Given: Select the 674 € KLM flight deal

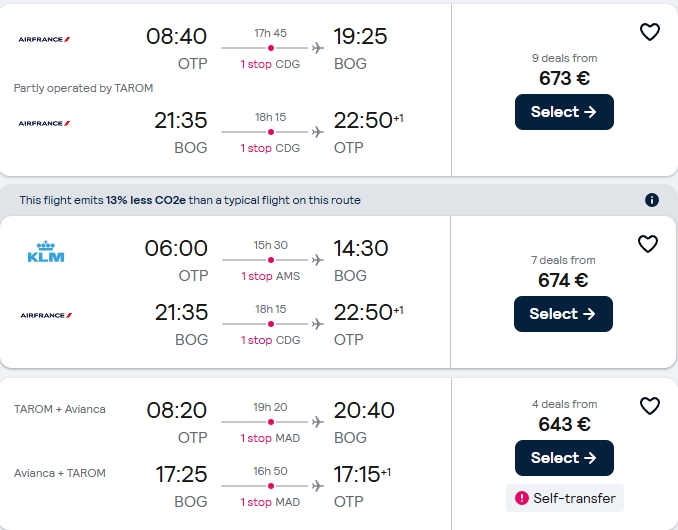Looking at the screenshot, I should click(564, 314).
